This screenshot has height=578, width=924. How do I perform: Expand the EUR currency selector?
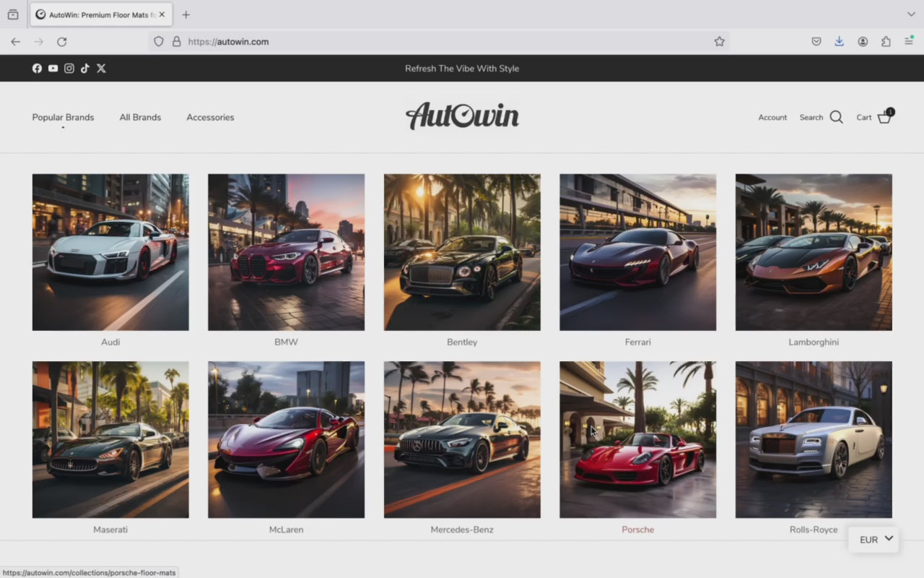(x=876, y=539)
